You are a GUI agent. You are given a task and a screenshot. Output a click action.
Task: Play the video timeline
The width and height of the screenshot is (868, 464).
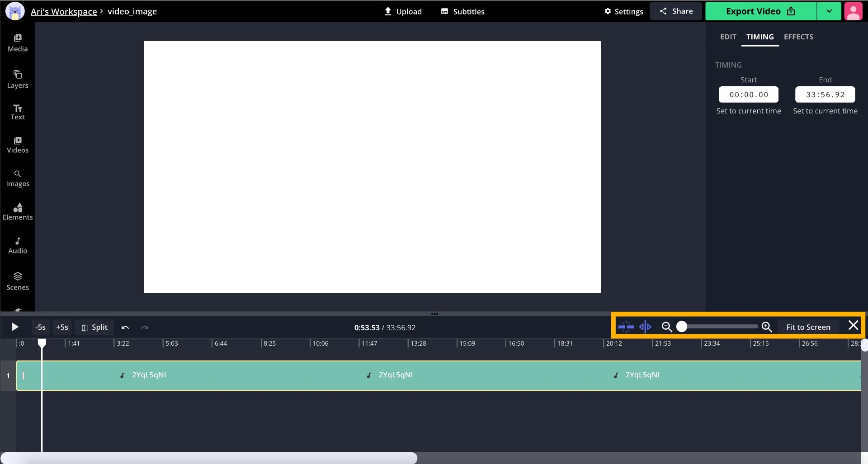coord(15,327)
